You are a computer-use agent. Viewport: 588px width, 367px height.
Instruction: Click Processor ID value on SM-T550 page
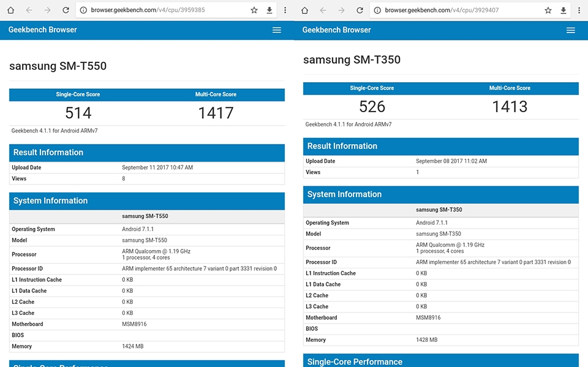click(200, 269)
